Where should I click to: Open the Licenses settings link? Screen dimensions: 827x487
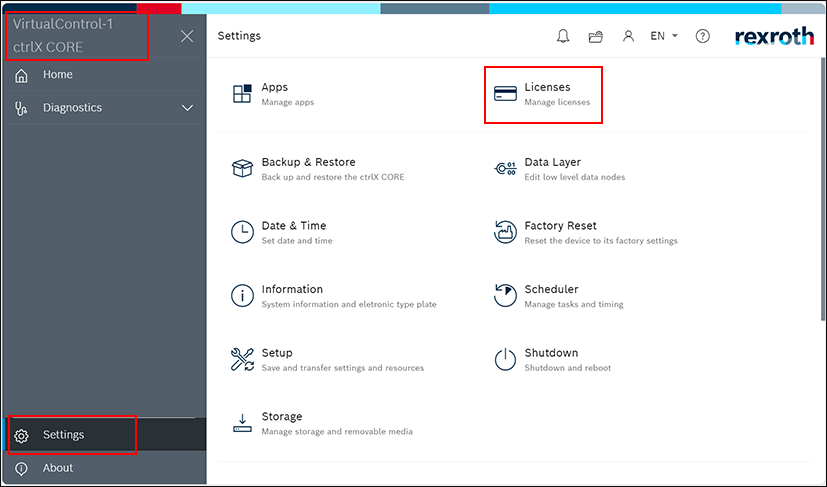click(x=547, y=87)
